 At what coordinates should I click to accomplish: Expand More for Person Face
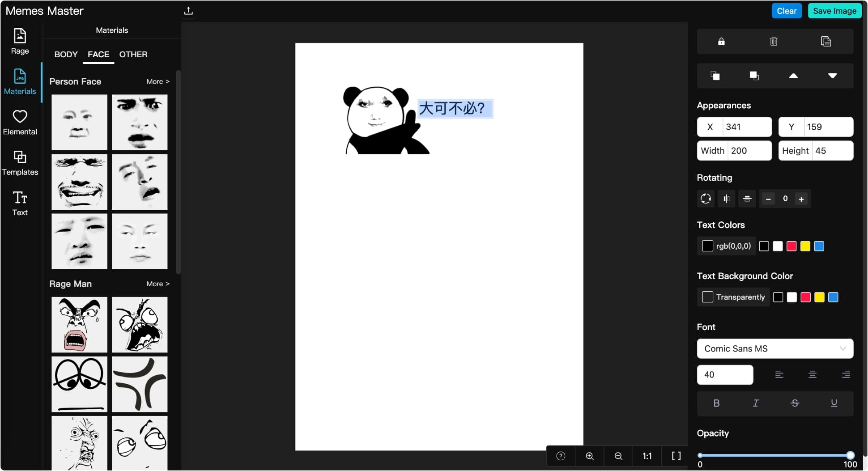coord(158,81)
